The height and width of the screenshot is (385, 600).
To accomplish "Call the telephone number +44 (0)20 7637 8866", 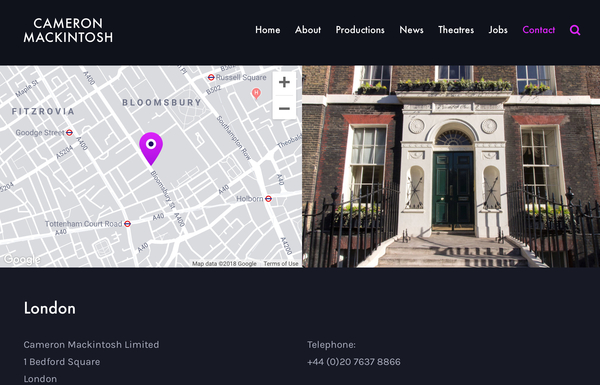I will 354,362.
